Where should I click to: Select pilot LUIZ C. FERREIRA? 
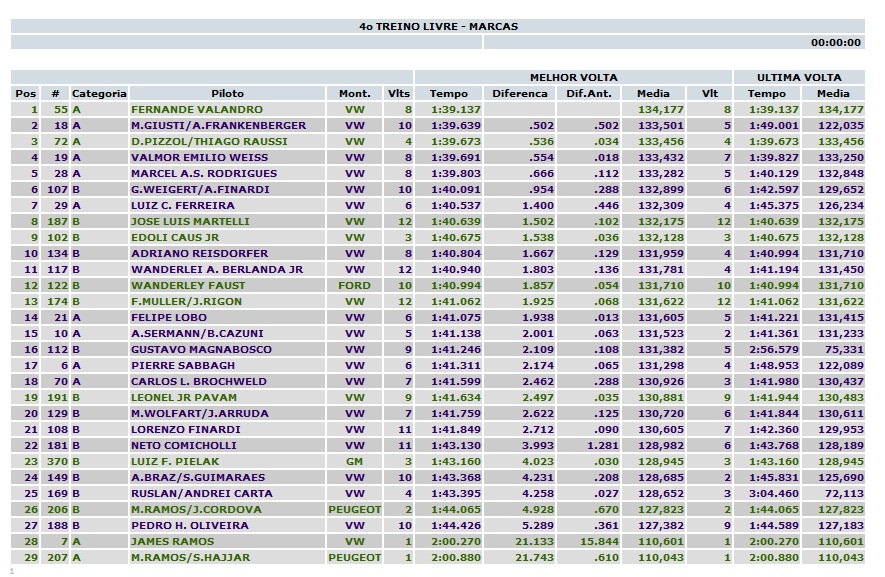tap(182, 206)
